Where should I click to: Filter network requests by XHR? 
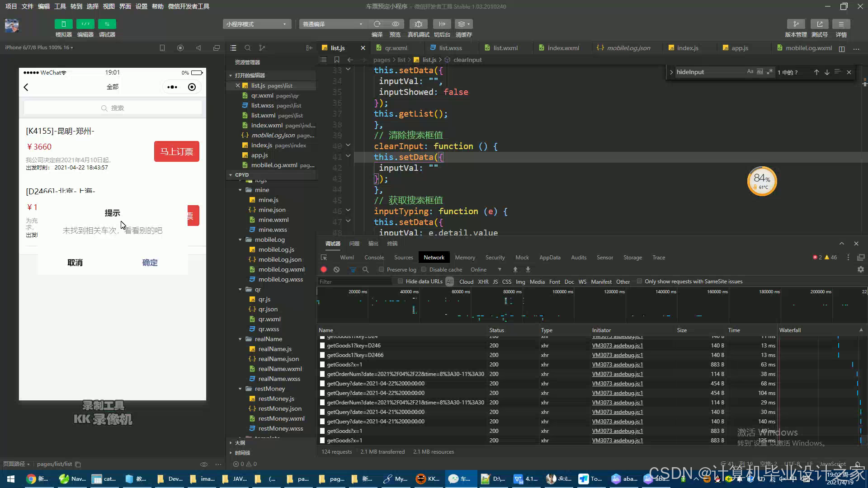pos(483,282)
